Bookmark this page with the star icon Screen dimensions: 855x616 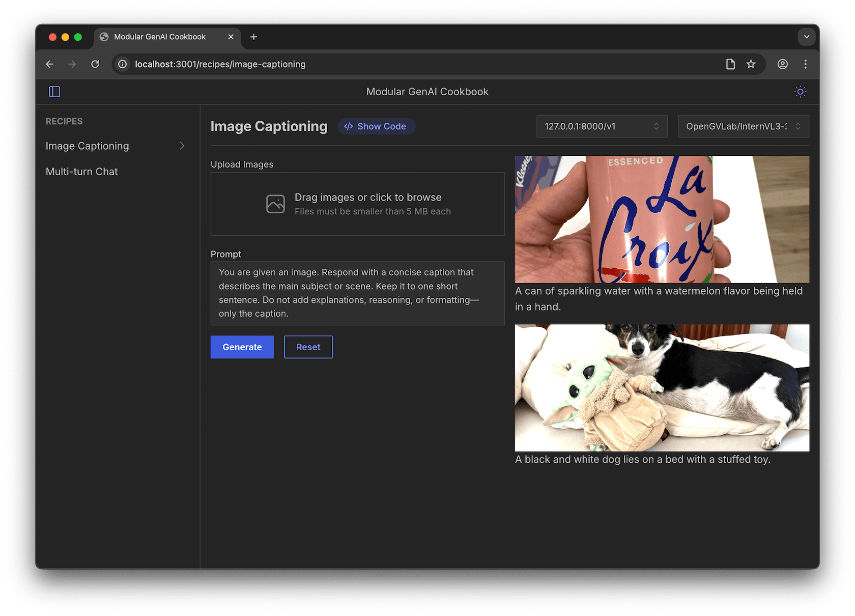(751, 64)
